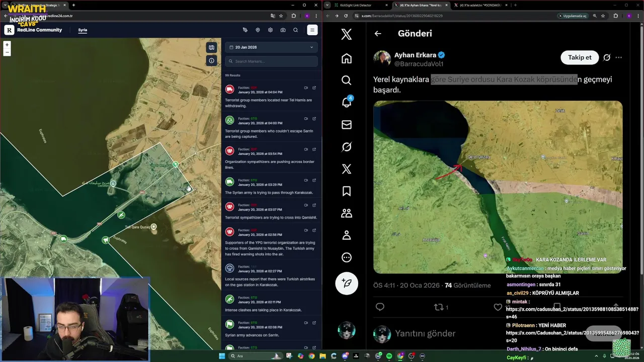Viewport: 644px width, 362px height.
Task: Open Spotify from the taskbar
Action: click(389, 356)
